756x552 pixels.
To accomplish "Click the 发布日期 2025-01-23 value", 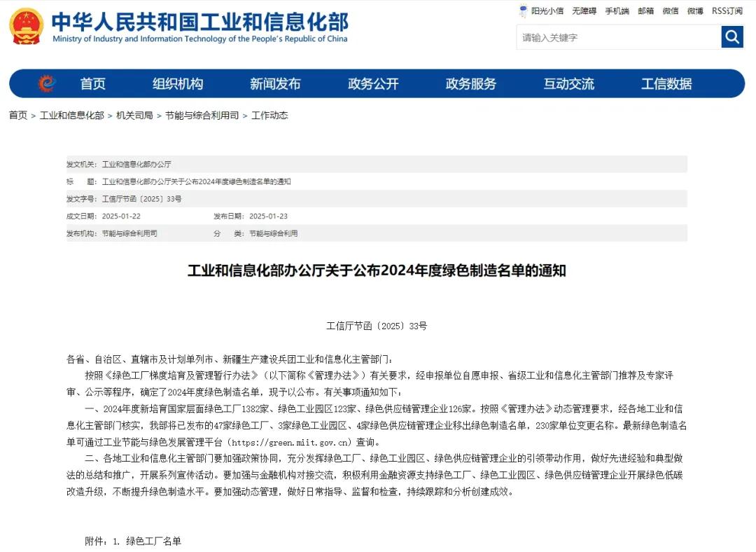I will click(269, 216).
